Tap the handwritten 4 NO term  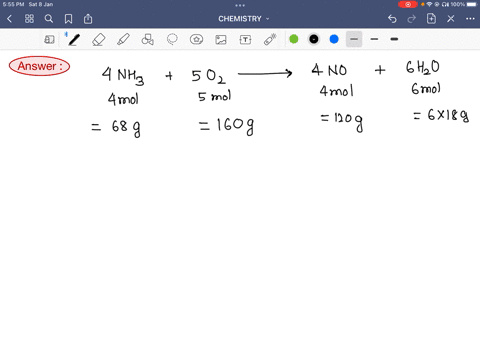coord(329,70)
